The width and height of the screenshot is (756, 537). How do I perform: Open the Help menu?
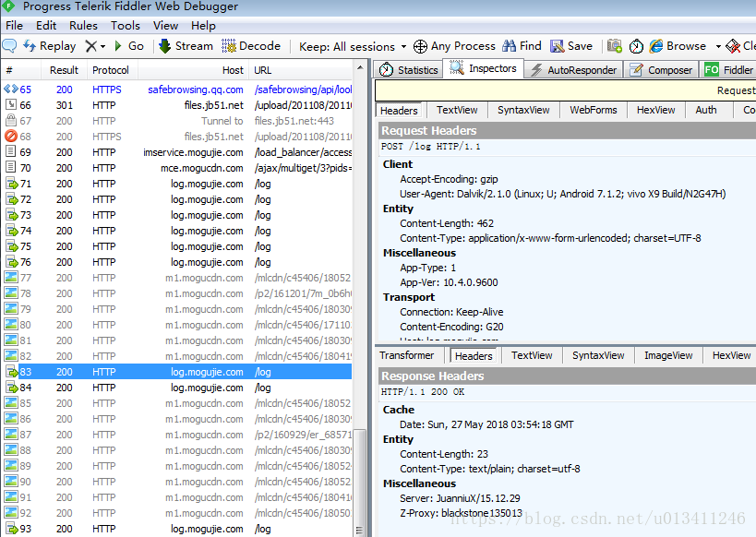203,26
